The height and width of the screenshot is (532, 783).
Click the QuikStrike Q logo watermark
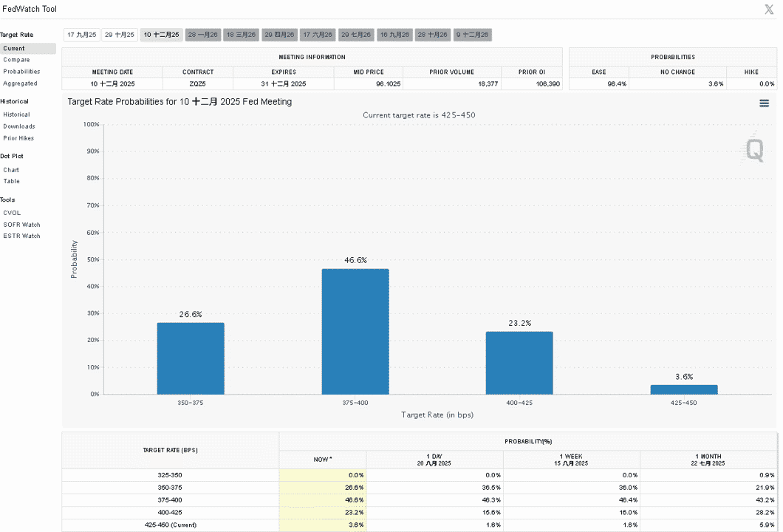click(754, 149)
